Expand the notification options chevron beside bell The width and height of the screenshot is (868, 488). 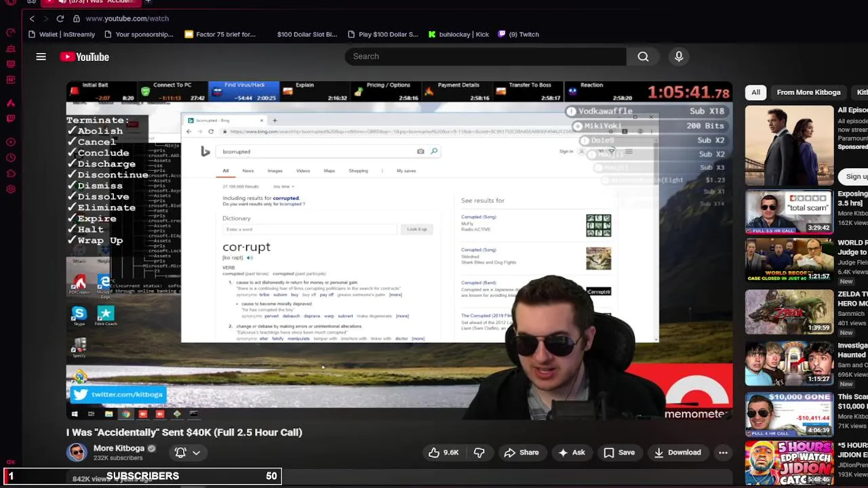click(196, 453)
